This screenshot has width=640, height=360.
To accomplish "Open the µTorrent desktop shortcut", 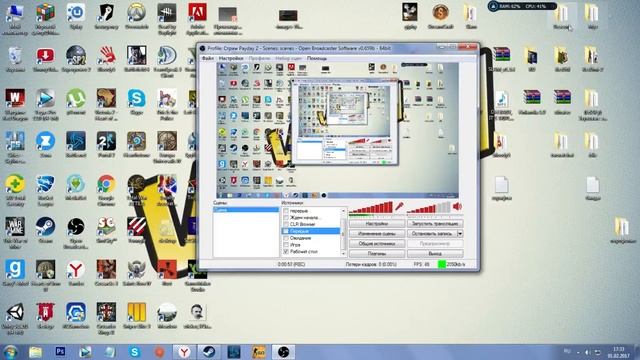I will [76, 102].
